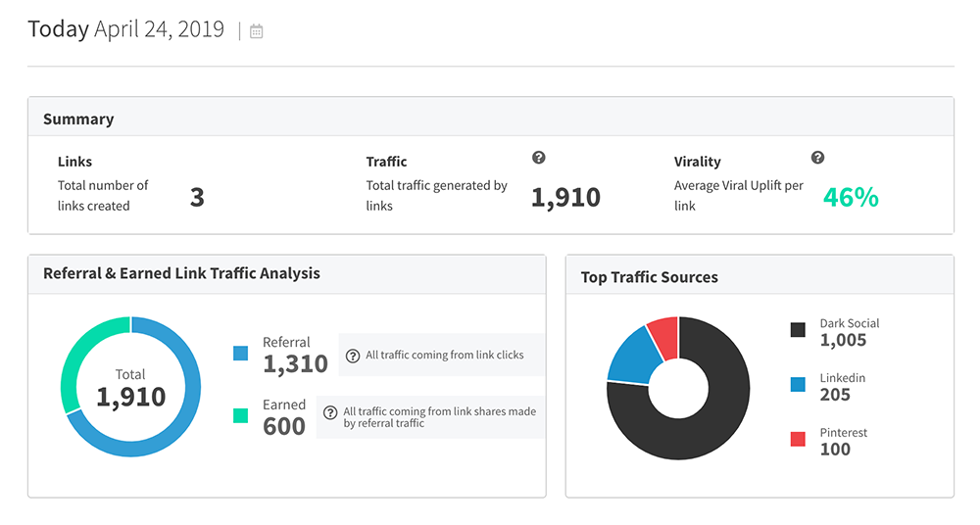Click the Top Traffic Sources heading
980x525 pixels.
[x=650, y=277]
